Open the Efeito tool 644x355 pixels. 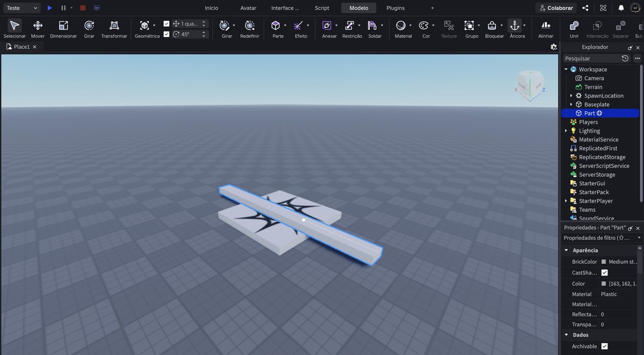point(298,25)
